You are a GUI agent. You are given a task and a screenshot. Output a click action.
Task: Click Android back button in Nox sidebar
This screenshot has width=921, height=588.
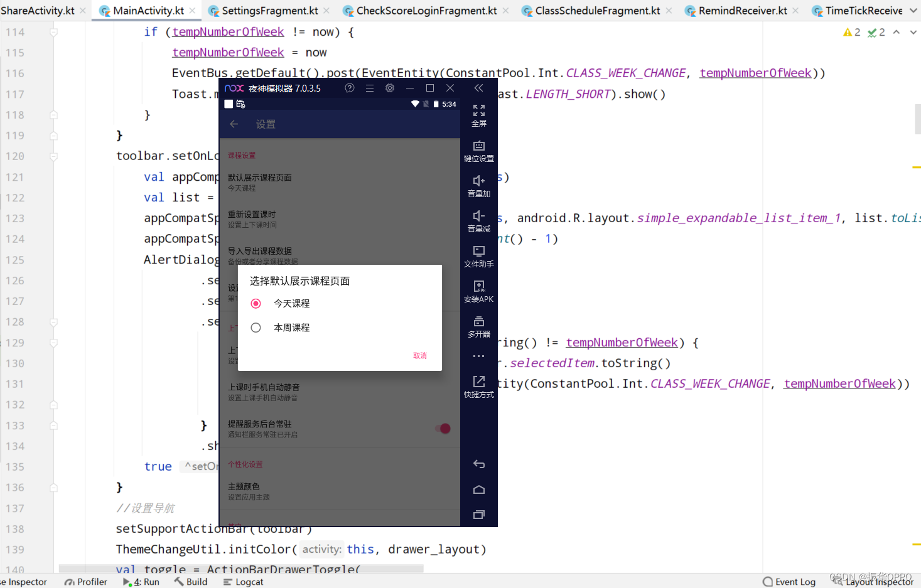click(x=478, y=464)
